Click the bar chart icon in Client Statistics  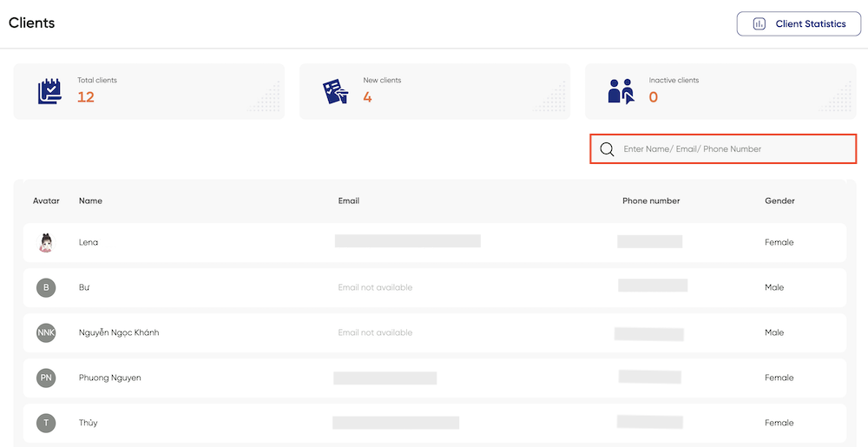(759, 23)
